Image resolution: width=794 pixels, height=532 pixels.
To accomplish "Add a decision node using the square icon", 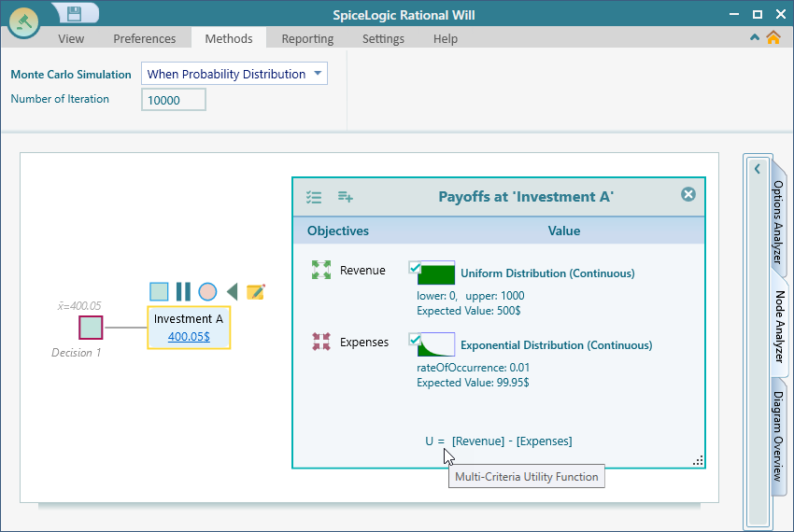I will [x=159, y=292].
